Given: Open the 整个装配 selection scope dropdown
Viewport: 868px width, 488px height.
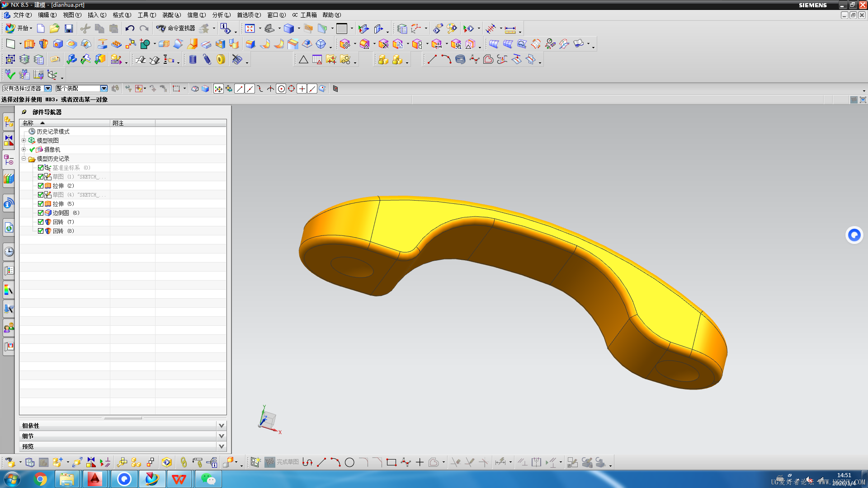Looking at the screenshot, I should pyautogui.click(x=104, y=89).
